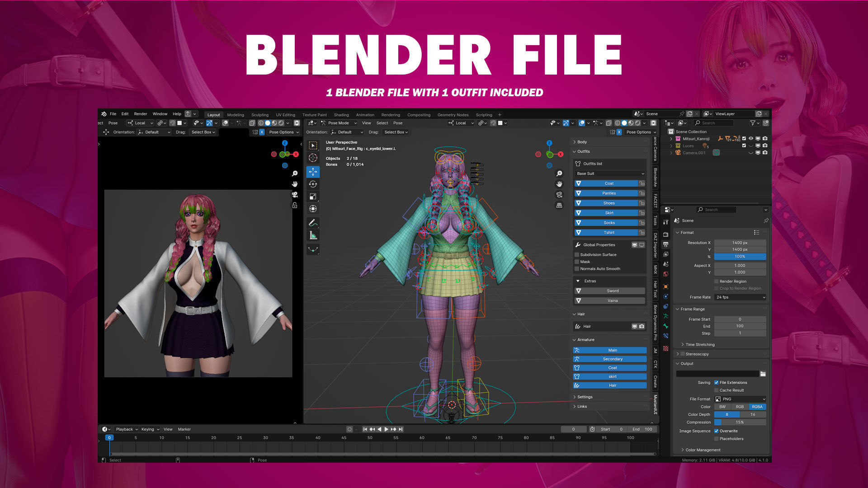
Task: Activate the Scale tool
Action: 313,196
